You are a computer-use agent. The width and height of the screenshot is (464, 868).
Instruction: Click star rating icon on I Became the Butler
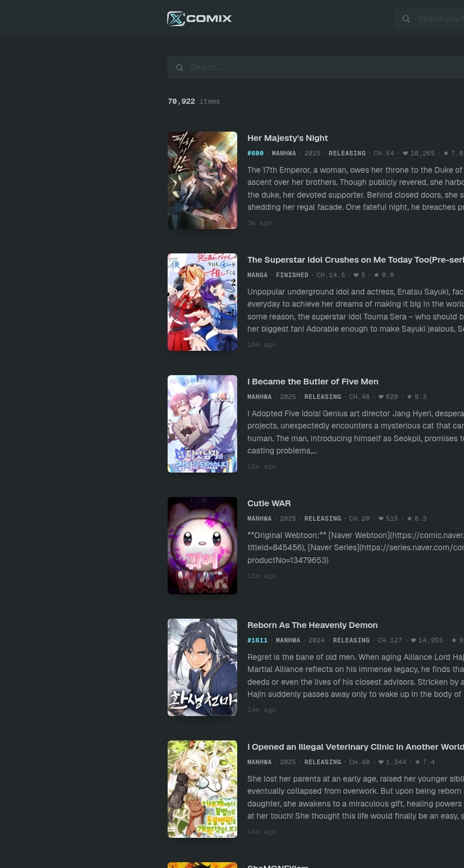click(x=409, y=397)
